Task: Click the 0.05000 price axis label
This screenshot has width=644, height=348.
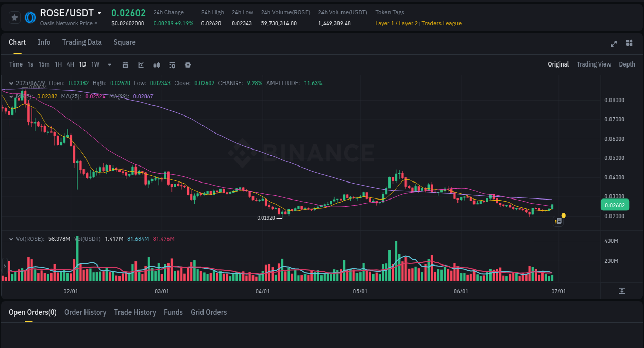Action: coord(614,158)
